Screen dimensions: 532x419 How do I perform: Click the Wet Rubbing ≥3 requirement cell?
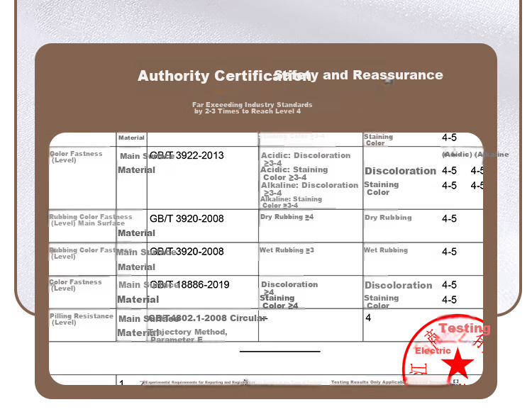pyautogui.click(x=311, y=259)
